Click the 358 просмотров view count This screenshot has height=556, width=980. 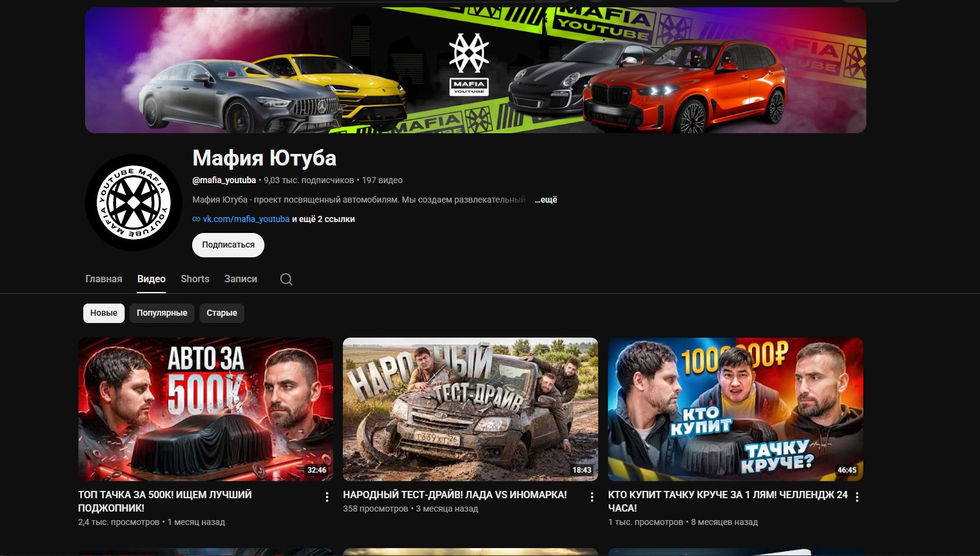click(x=376, y=509)
